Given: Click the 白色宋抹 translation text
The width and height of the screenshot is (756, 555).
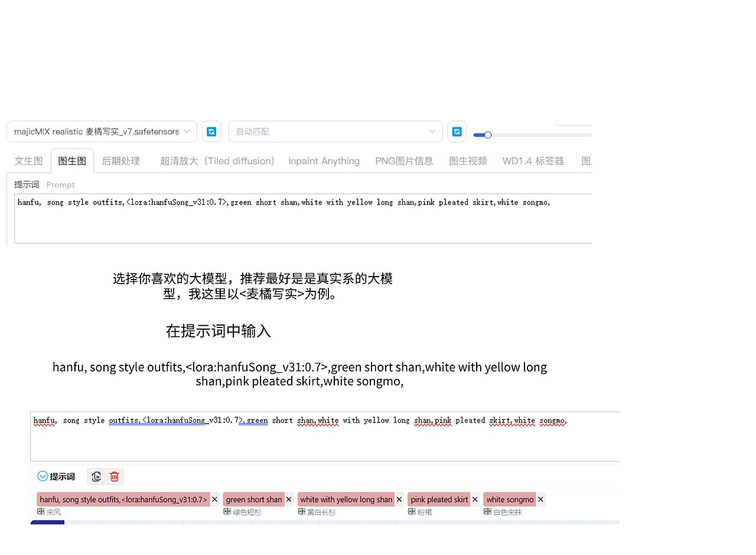Looking at the screenshot, I should pos(507,512).
